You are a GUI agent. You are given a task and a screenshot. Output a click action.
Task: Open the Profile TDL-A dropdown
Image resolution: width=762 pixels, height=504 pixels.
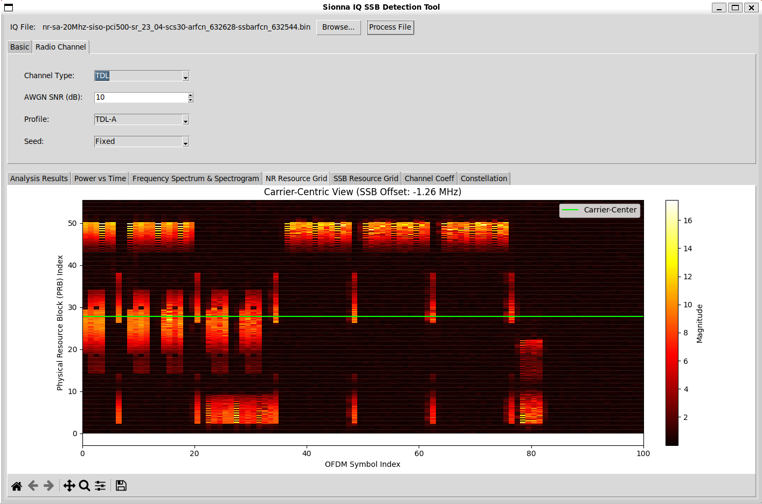(x=185, y=120)
